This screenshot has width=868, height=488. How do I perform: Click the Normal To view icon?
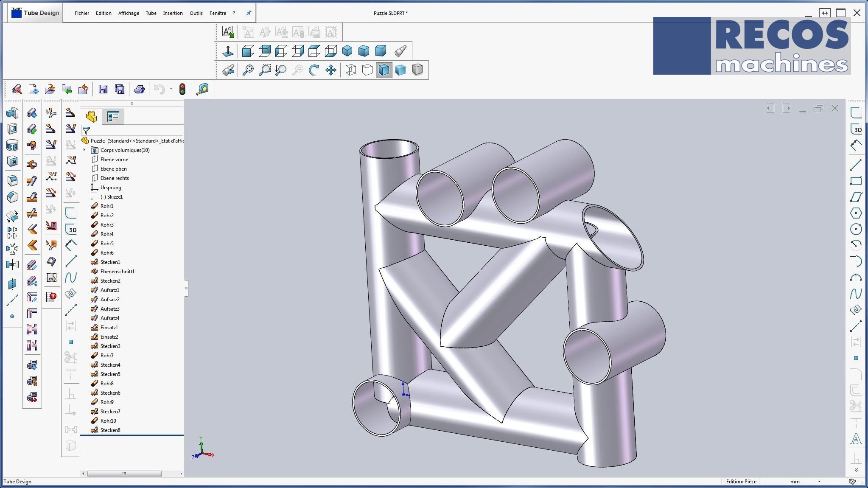[228, 51]
